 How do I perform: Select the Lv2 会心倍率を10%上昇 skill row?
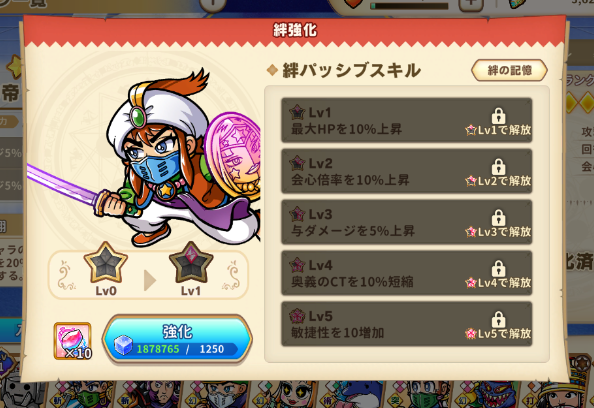click(x=406, y=171)
